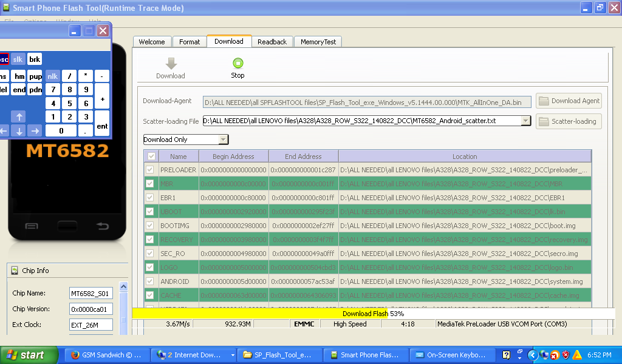Click the pup key on on-screen keyboard
Viewport: 622px width, 364px height.
[35, 76]
